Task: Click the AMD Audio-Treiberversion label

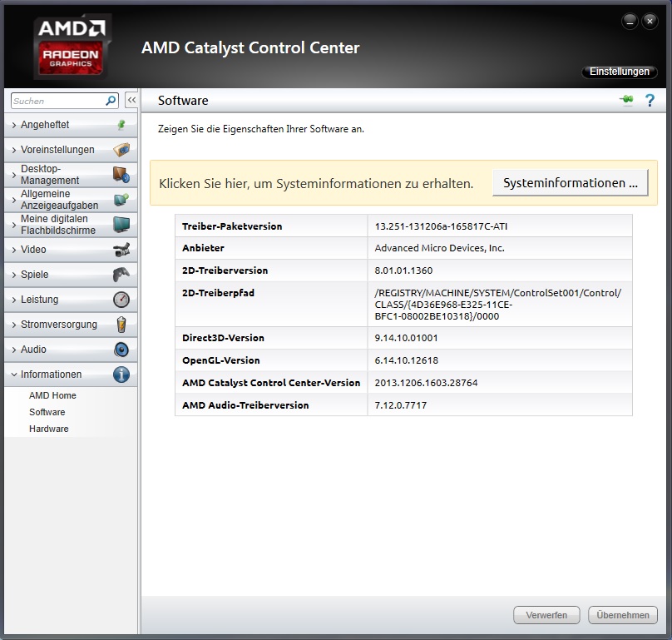Action: [245, 405]
